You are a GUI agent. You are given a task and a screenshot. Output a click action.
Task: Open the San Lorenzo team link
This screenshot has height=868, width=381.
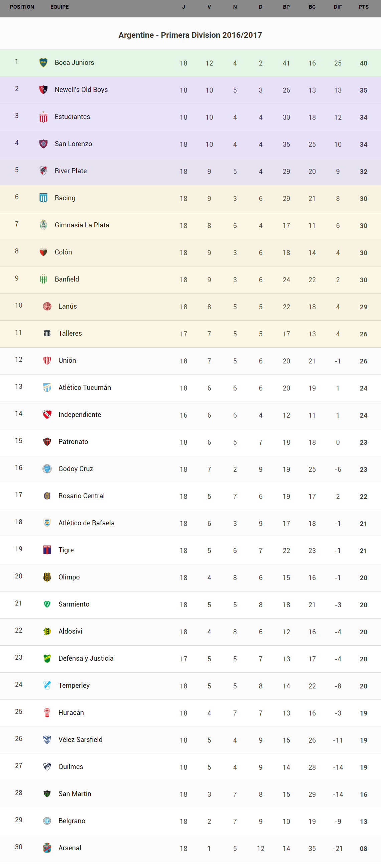(x=74, y=144)
